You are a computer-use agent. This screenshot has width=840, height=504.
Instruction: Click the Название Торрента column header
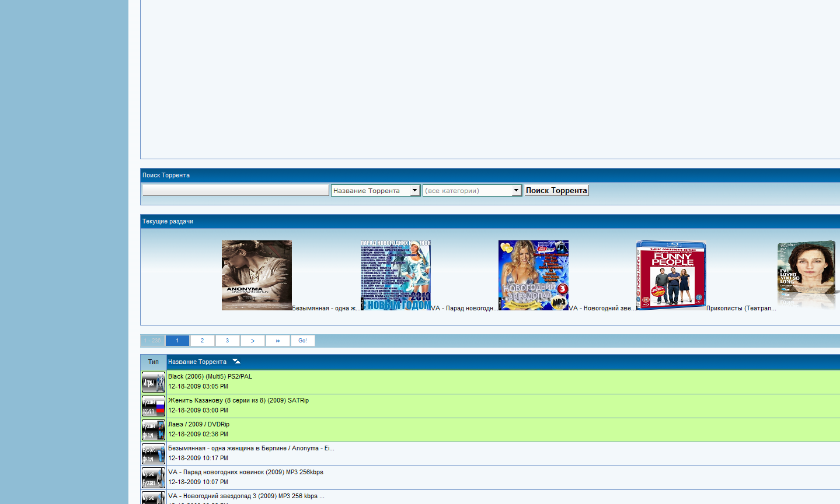pyautogui.click(x=197, y=362)
